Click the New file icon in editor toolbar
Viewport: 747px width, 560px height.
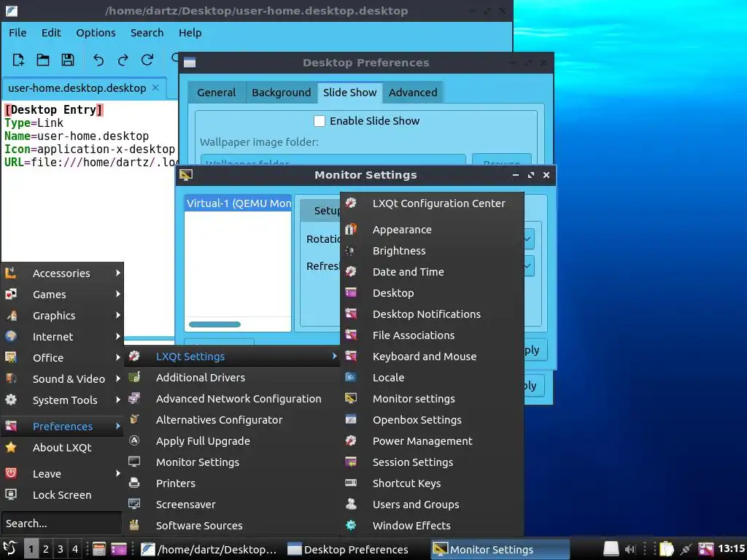pyautogui.click(x=18, y=60)
